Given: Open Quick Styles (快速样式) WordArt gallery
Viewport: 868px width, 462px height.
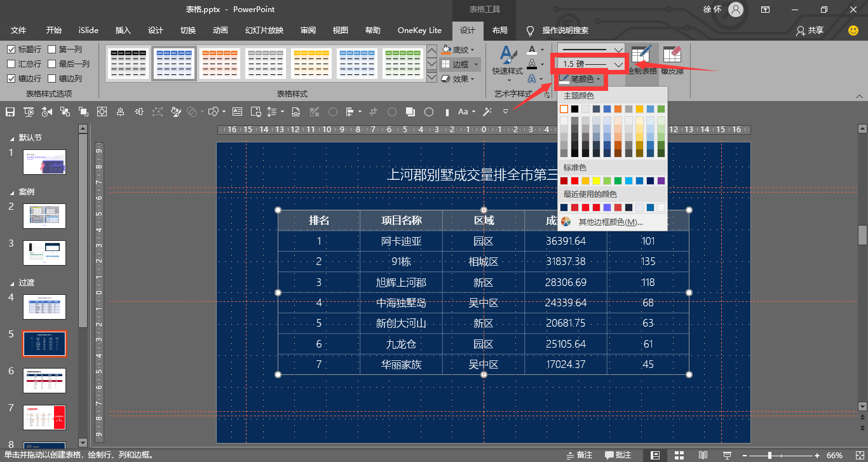Looking at the screenshot, I should 508,62.
